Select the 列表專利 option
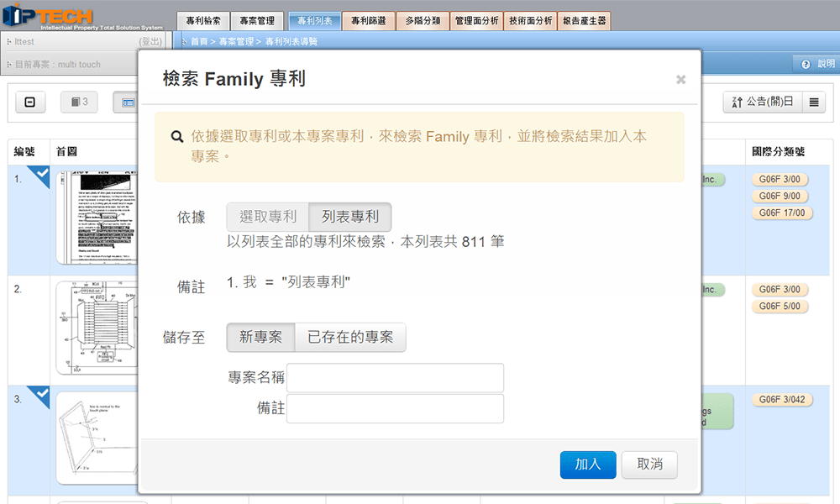Image resolution: width=840 pixels, height=504 pixels. [350, 217]
